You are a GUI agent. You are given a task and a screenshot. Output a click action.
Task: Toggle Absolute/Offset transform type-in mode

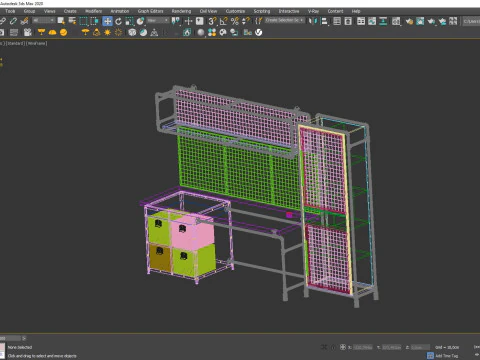(x=343, y=347)
